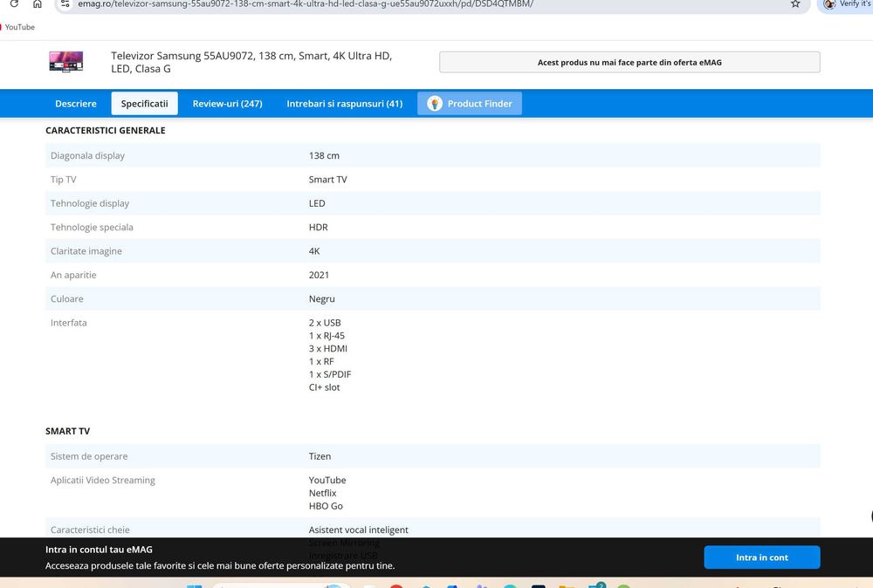Image resolution: width=873 pixels, height=588 pixels.
Task: Select the 4K value in Claritate imagine row
Action: [314, 251]
